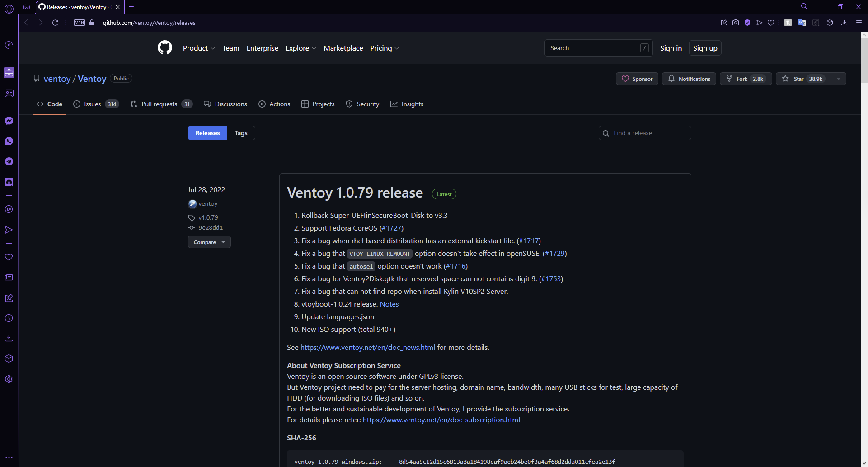The width and height of the screenshot is (868, 467).
Task: Switch to the Discussions tab
Action: 225,104
